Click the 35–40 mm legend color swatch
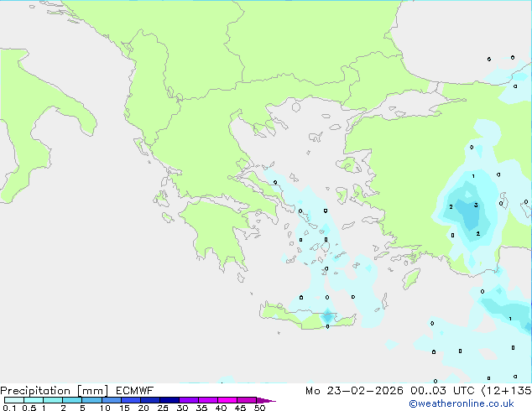 tap(208, 400)
